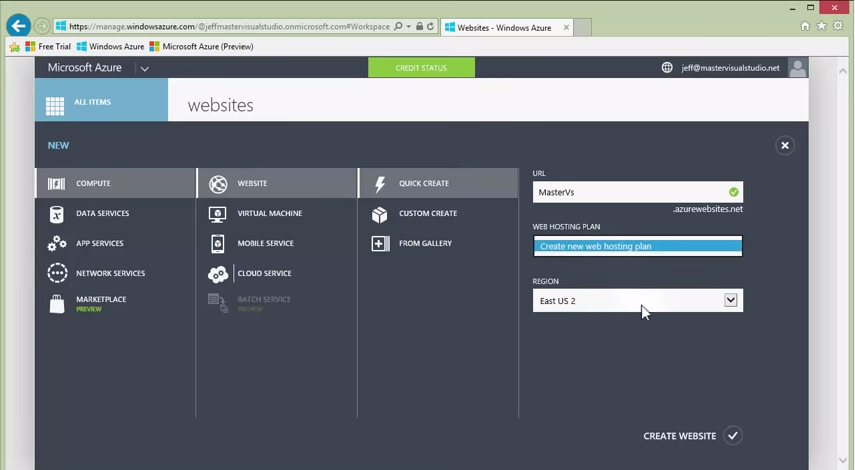Click jeff@mastervisualstudio.net account name
This screenshot has height=470, width=855.
click(730, 68)
